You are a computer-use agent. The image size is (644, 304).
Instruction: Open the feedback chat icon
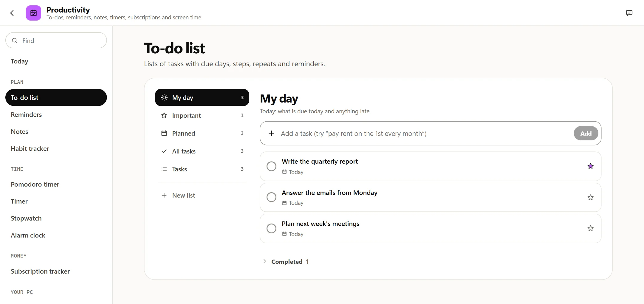(x=629, y=13)
